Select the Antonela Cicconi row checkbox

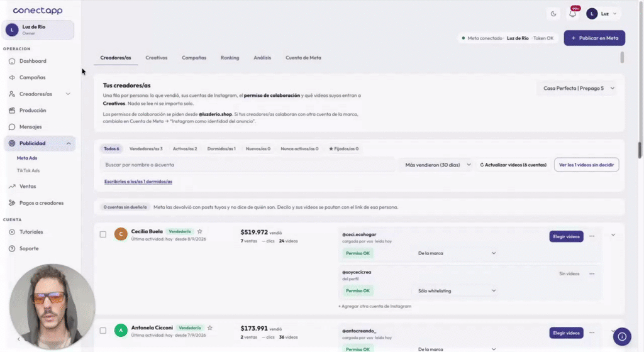[x=103, y=330]
